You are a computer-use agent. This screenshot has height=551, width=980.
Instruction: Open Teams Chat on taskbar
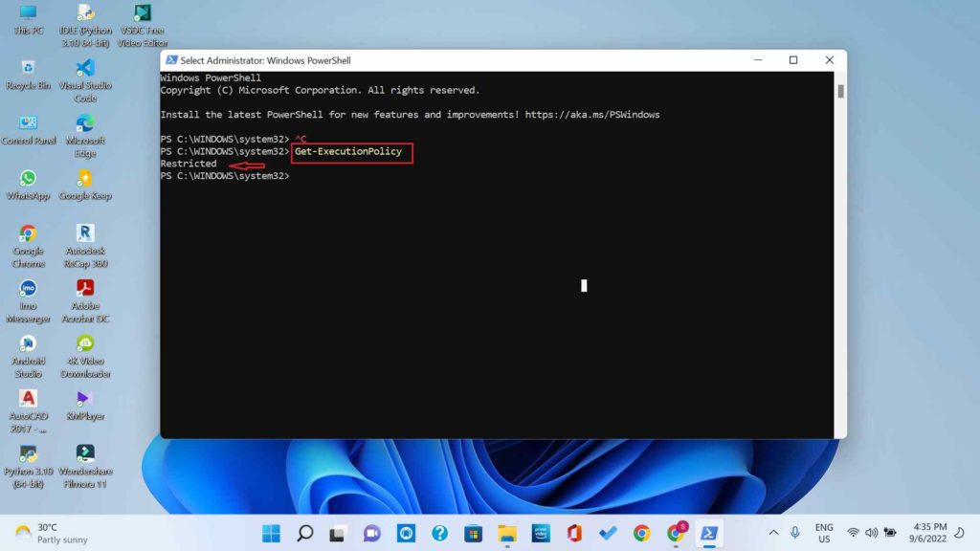[372, 533]
